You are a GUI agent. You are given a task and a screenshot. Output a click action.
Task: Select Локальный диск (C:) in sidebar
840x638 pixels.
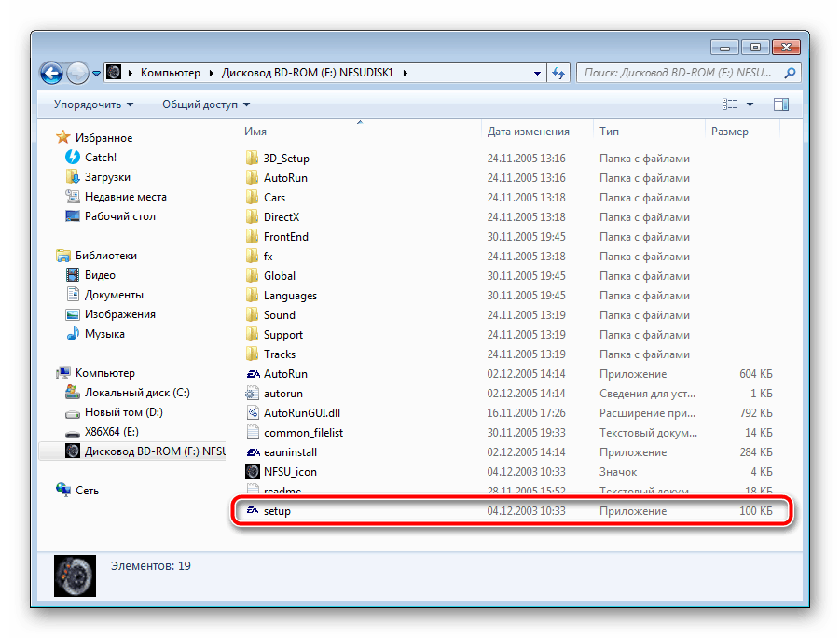pos(136,394)
